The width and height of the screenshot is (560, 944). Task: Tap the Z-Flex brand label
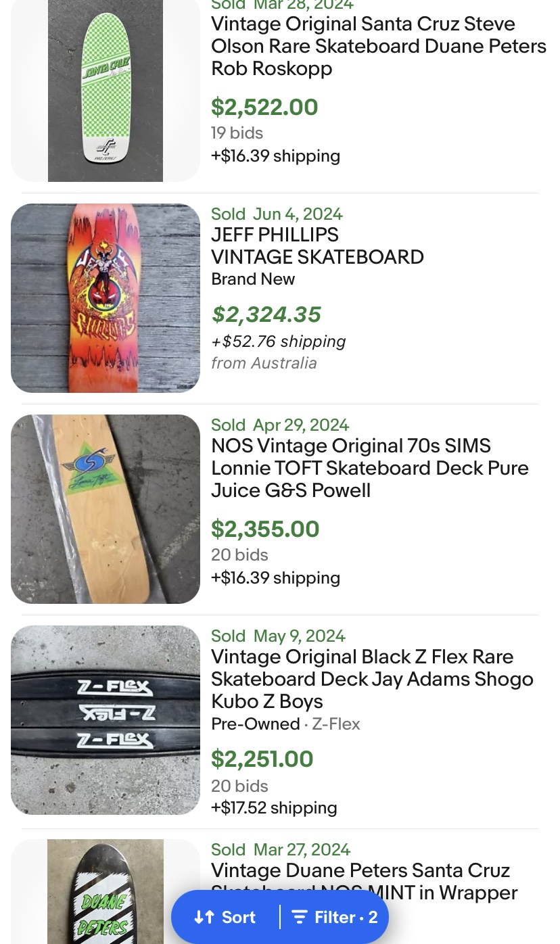[x=335, y=724]
